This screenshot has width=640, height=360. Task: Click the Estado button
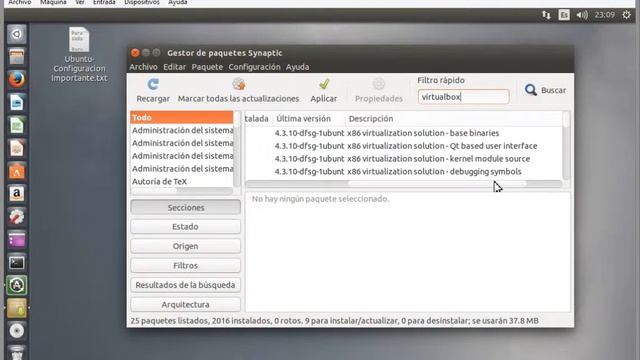pos(185,227)
